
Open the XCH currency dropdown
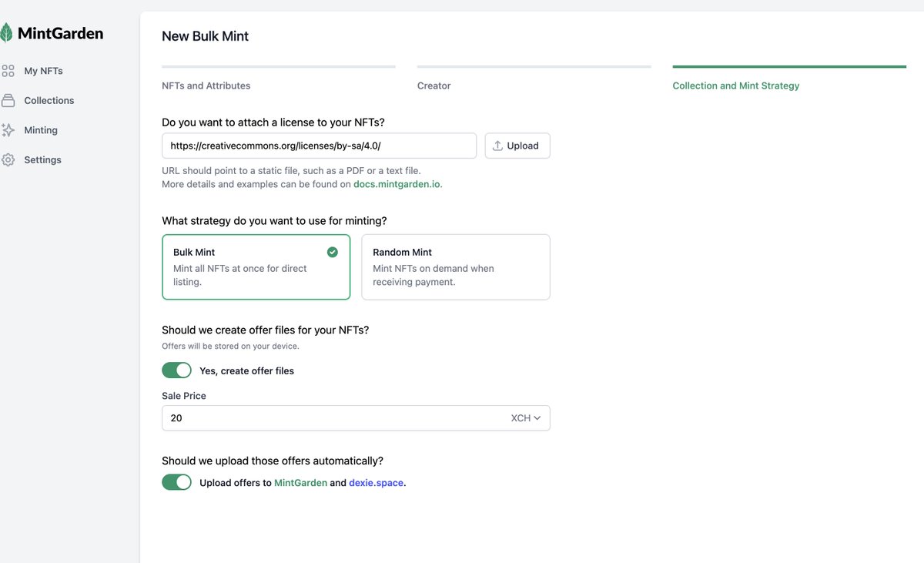click(x=526, y=418)
